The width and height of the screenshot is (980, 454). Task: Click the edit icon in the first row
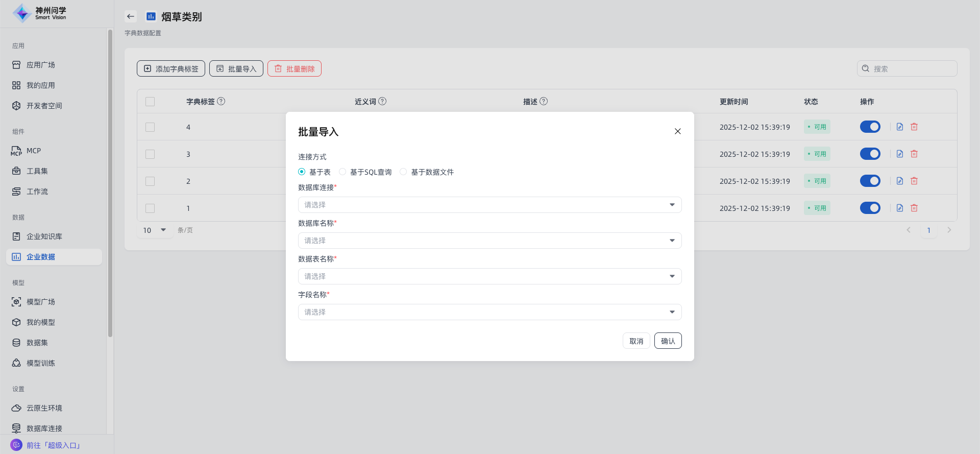(900, 127)
